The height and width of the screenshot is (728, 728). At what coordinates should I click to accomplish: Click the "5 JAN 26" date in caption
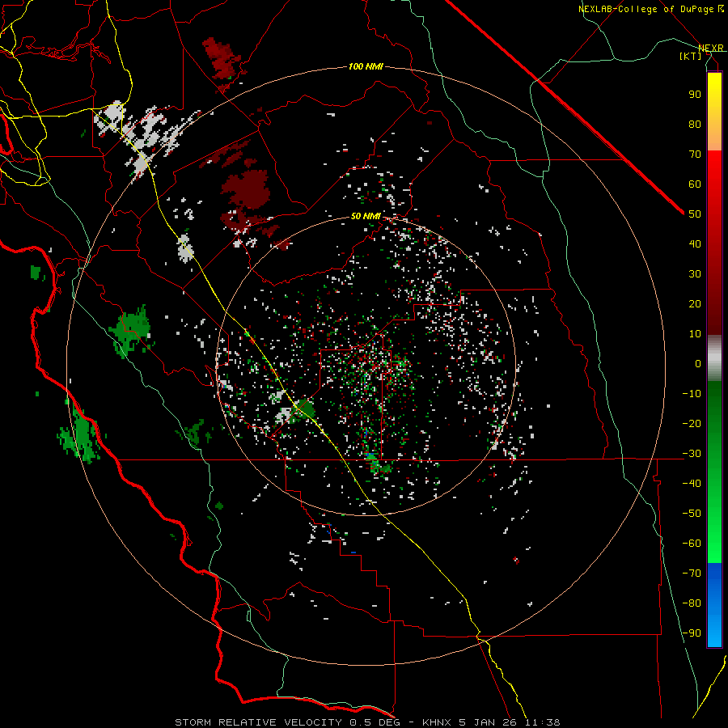[x=489, y=722]
